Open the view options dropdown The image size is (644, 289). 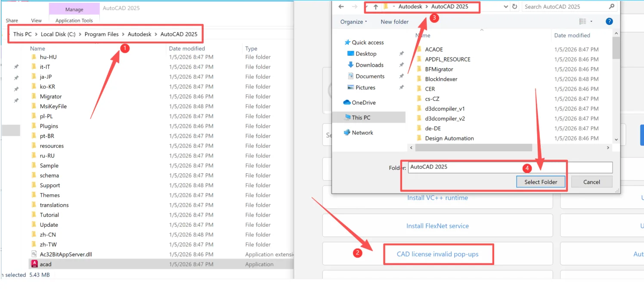tap(591, 22)
